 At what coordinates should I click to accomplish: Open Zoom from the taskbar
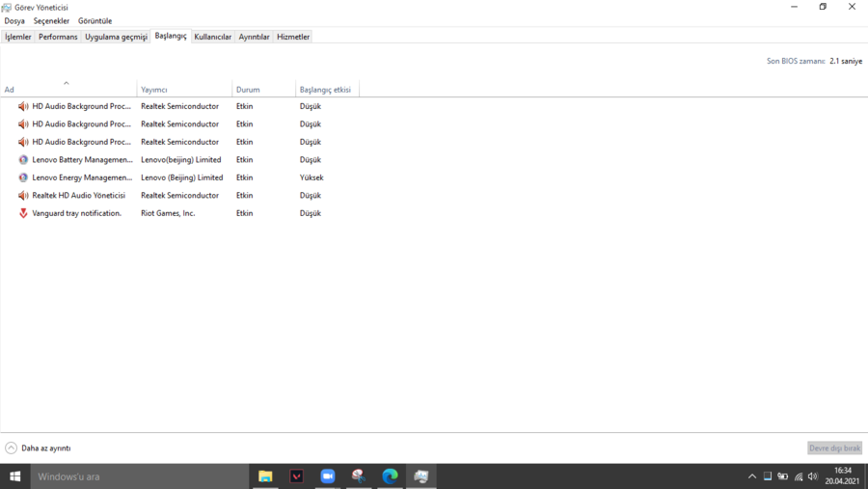[x=328, y=476]
